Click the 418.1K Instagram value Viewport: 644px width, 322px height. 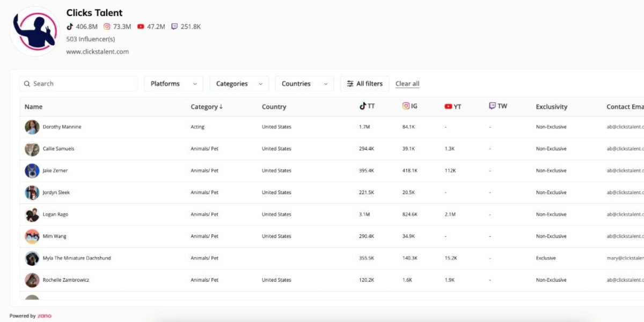pos(409,171)
